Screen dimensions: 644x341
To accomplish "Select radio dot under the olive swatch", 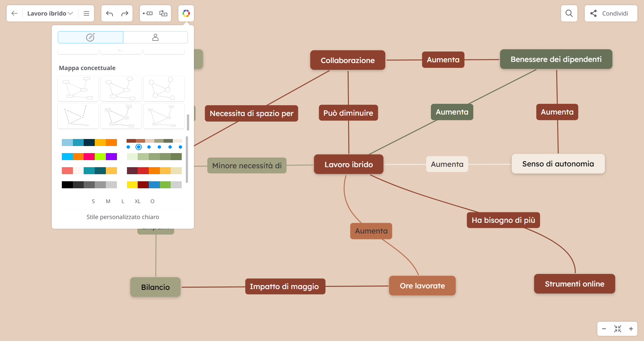I will tap(160, 147).
